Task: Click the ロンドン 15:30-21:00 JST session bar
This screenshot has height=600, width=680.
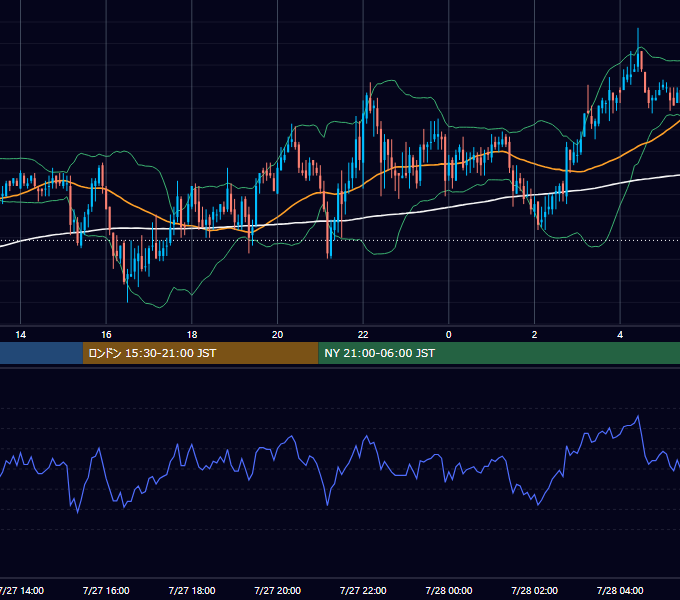Action: [200, 353]
